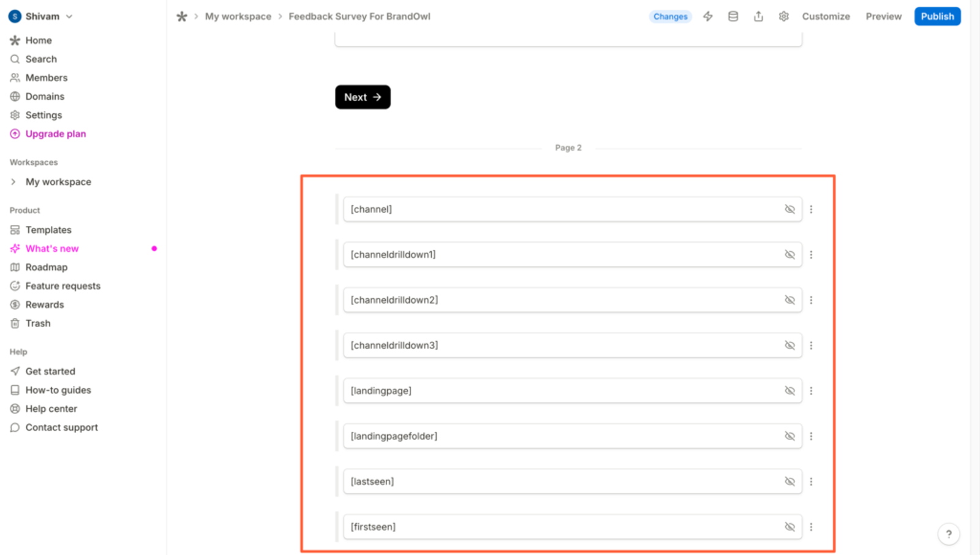Open Feature requests in sidebar
The image size is (980, 555).
pyautogui.click(x=63, y=286)
